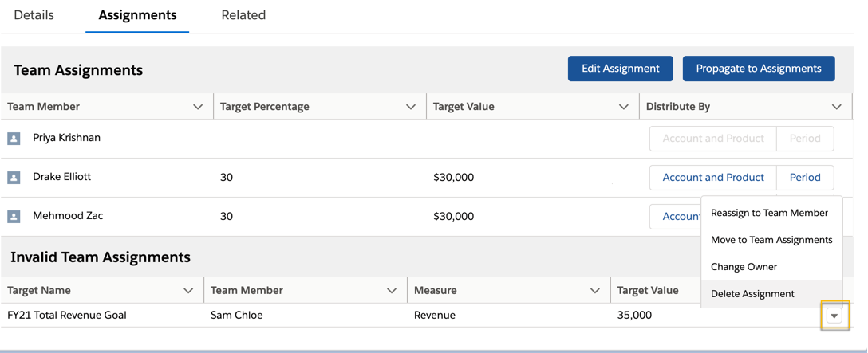This screenshot has width=868, height=353.
Task: Open the Team Member column sort chevron
Action: (198, 107)
